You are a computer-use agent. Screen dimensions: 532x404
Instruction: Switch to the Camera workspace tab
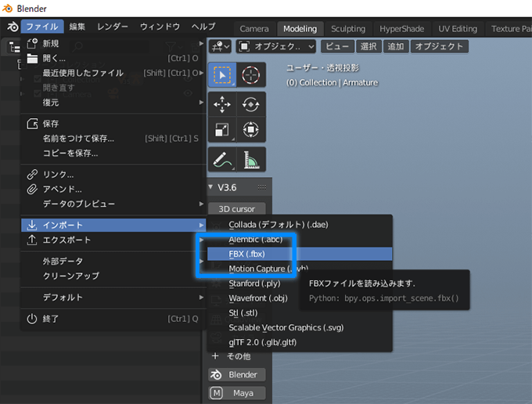[x=254, y=29]
